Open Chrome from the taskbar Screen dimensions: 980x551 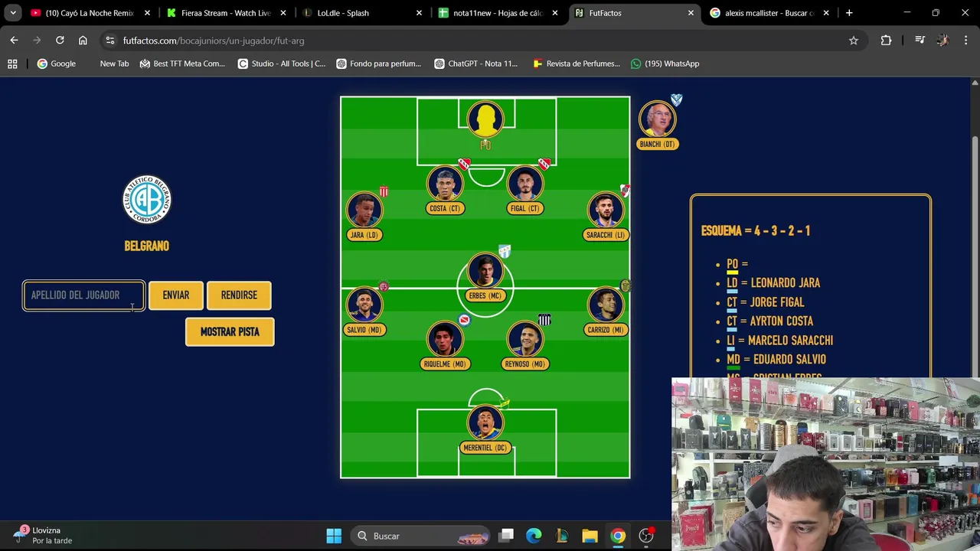[x=618, y=536]
